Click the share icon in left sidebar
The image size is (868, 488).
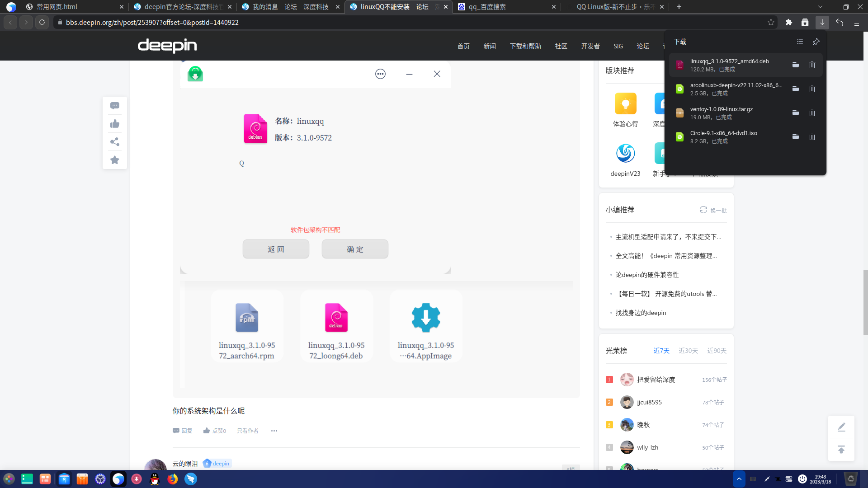pos(115,142)
